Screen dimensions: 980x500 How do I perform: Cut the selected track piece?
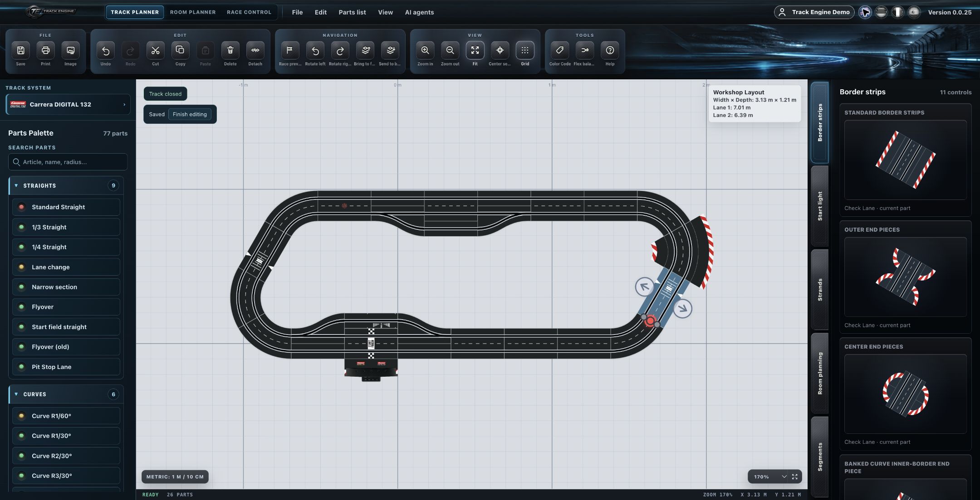pyautogui.click(x=155, y=51)
